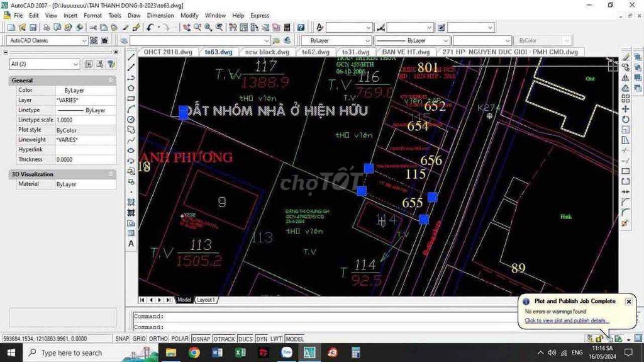644x362 pixels.
Task: Click the Zoom Realtime magnifier icon
Action: pos(197,28)
